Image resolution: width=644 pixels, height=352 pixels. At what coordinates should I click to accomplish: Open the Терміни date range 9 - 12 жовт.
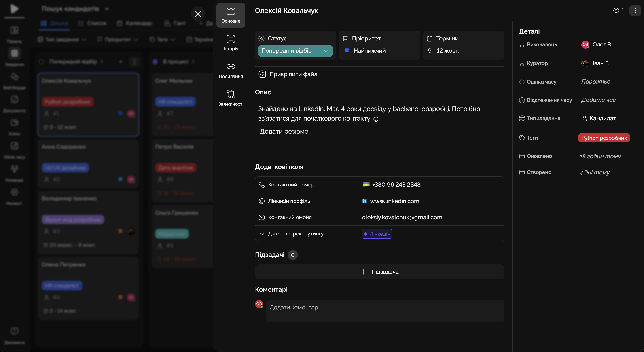tap(443, 51)
